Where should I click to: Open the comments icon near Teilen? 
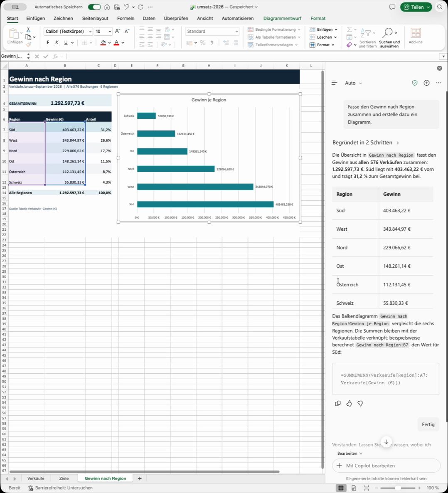392,7
